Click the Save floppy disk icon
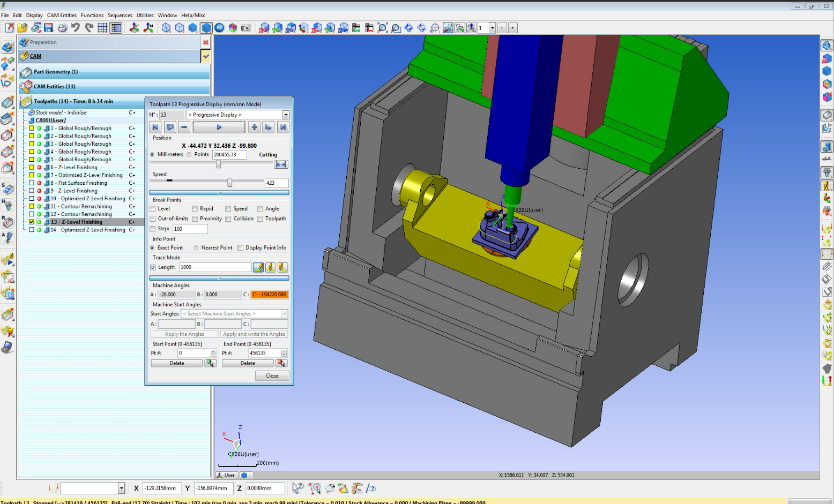This screenshot has height=504, width=834. (x=49, y=28)
